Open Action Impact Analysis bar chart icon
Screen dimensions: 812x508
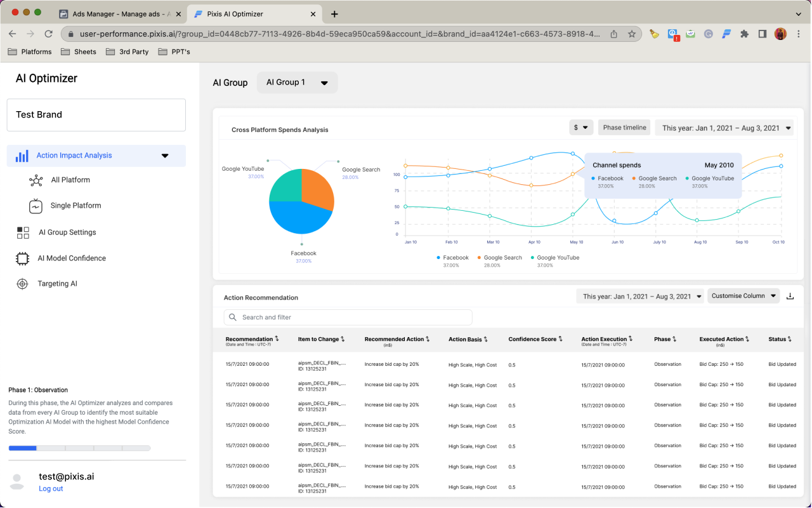(22, 156)
